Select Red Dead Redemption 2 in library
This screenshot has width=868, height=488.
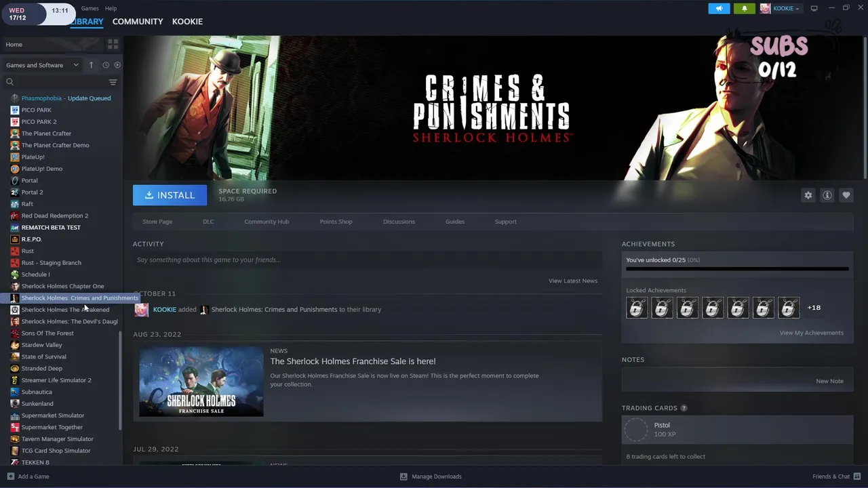pos(55,216)
